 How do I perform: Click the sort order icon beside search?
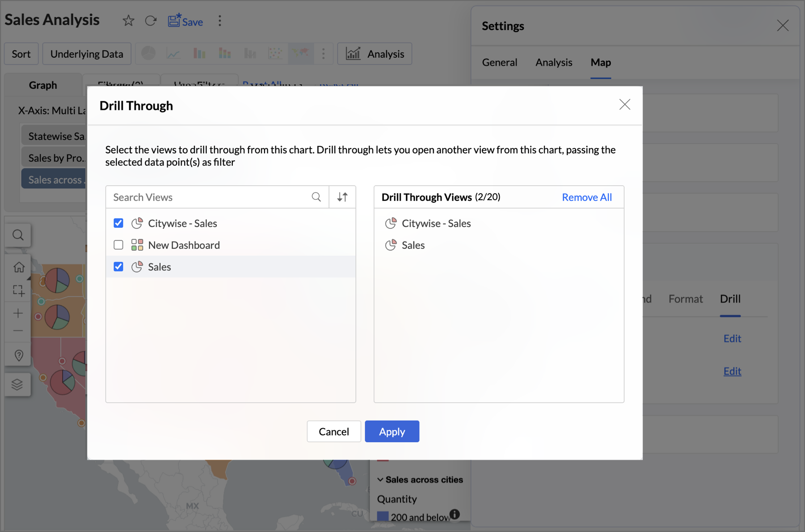tap(342, 197)
